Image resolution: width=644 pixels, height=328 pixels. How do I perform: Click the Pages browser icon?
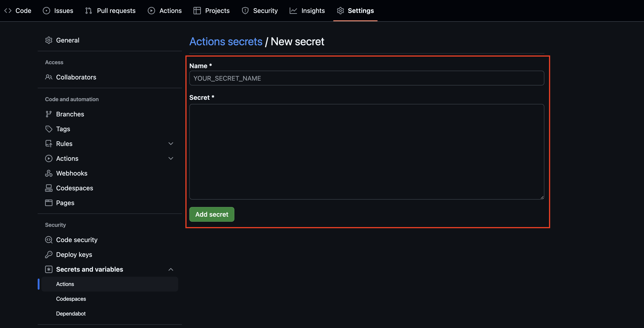click(49, 203)
